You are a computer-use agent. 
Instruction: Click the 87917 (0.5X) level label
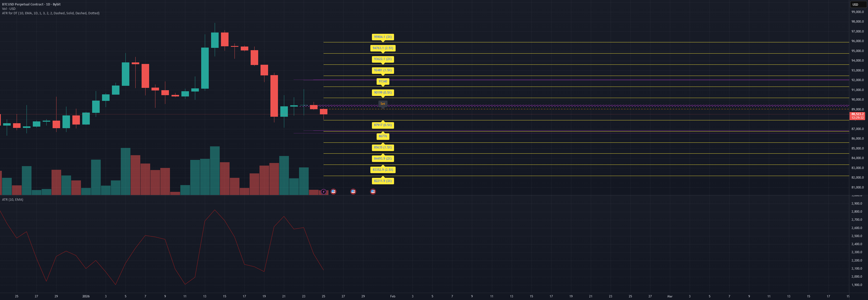(x=383, y=125)
